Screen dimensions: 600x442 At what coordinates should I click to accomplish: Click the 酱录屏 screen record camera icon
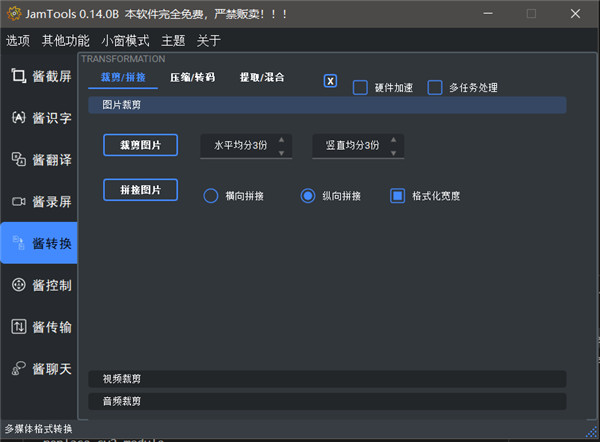18,201
